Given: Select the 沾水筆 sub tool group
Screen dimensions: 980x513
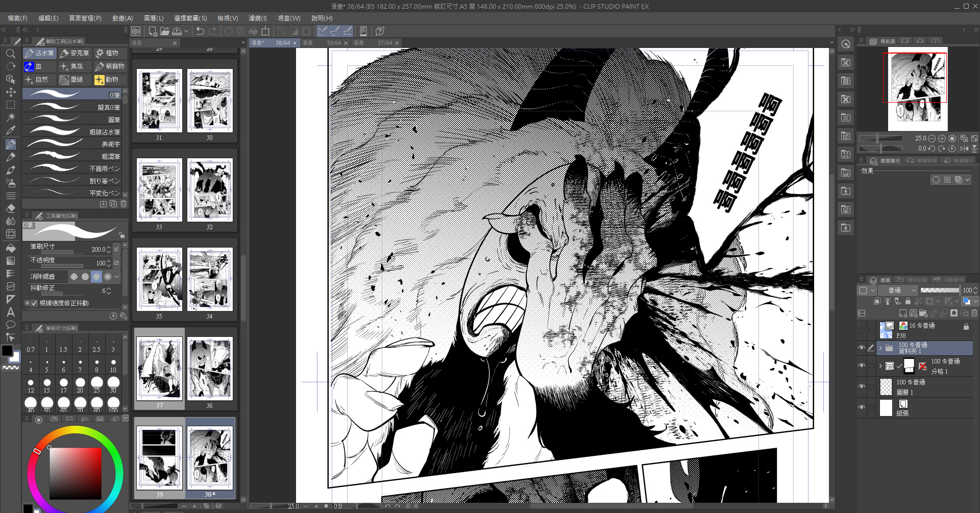Looking at the screenshot, I should coord(40,53).
